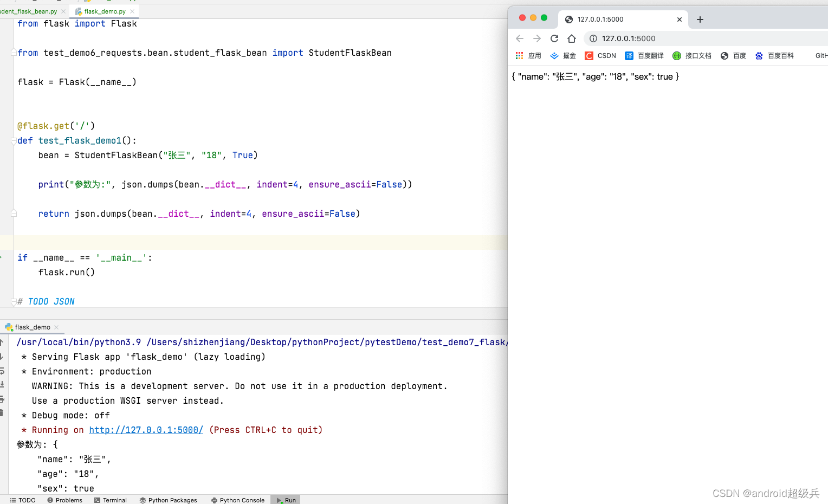Open the Python Console tool window

pyautogui.click(x=238, y=500)
